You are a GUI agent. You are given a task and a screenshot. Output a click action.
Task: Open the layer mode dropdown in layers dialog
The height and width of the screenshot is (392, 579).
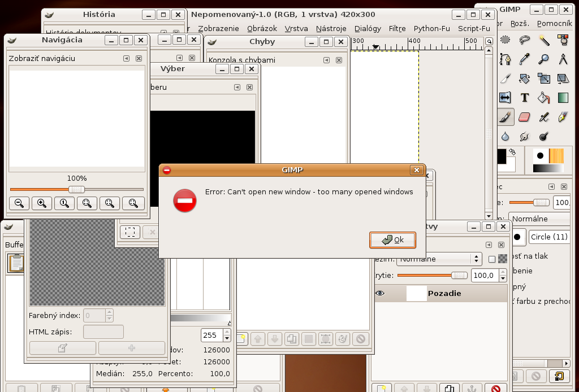[439, 259]
